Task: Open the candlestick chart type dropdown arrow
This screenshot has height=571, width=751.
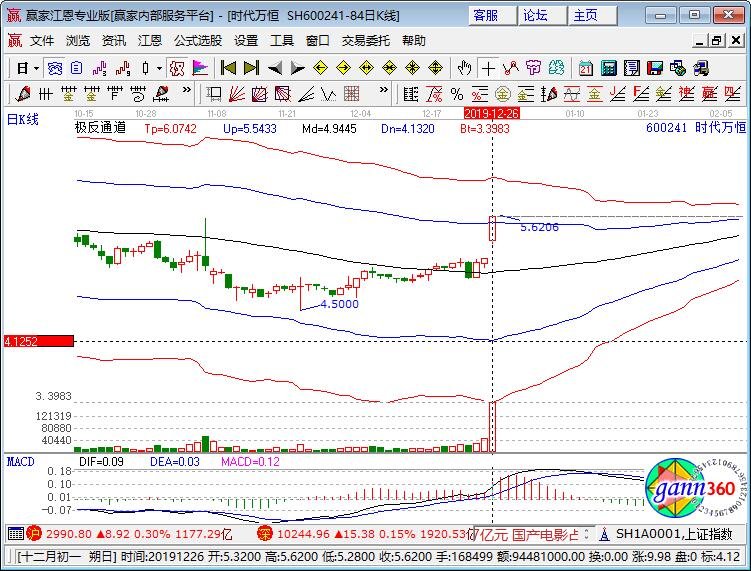Action: pos(159,68)
